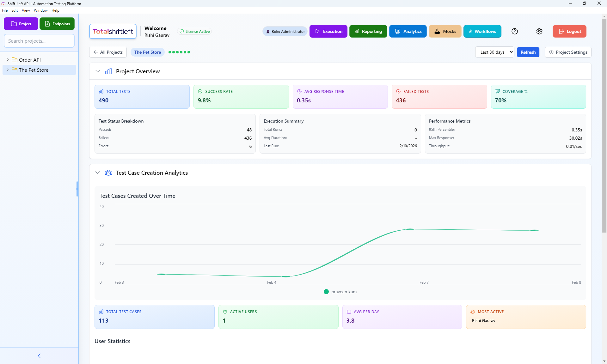
Task: Open the Mocks section
Action: [445, 31]
